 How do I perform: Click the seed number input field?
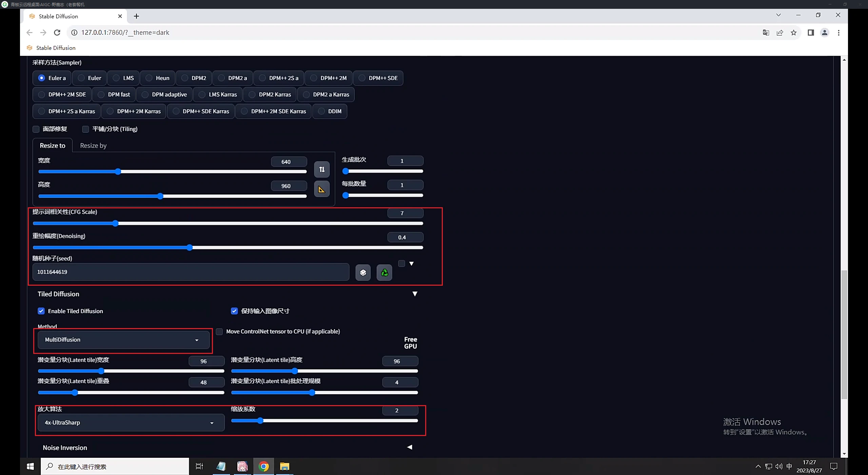click(190, 272)
